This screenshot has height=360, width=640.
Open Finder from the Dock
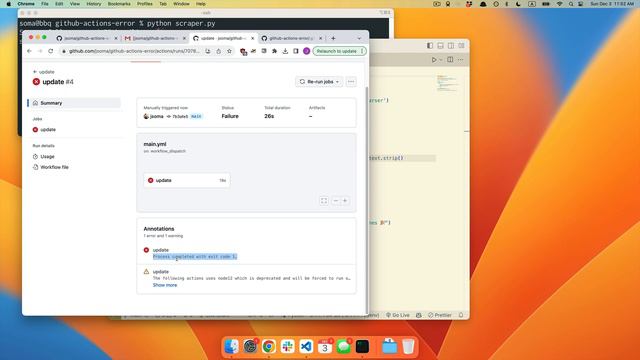[x=231, y=347]
